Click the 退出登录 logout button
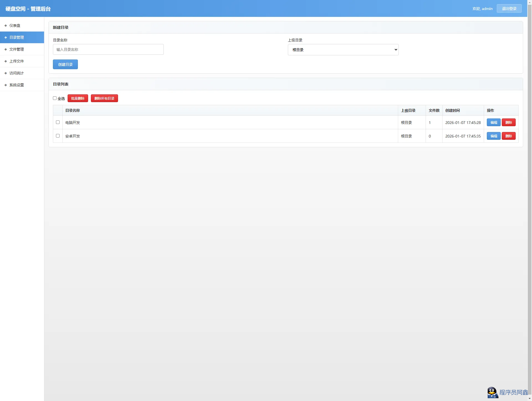Viewport: 532px width, 401px height. pos(509,9)
